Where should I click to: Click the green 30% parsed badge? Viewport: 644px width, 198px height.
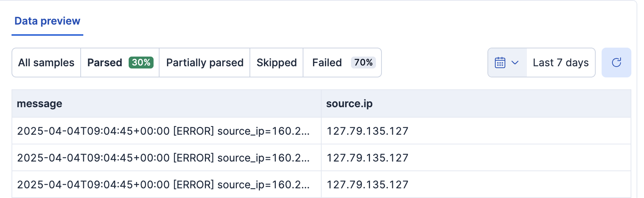point(141,63)
